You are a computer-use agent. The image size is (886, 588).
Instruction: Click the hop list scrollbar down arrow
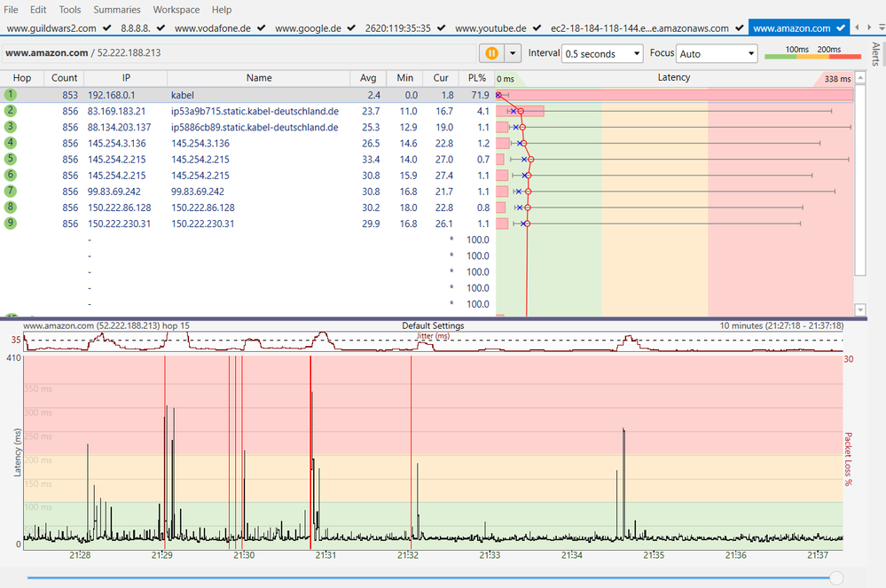click(x=859, y=310)
